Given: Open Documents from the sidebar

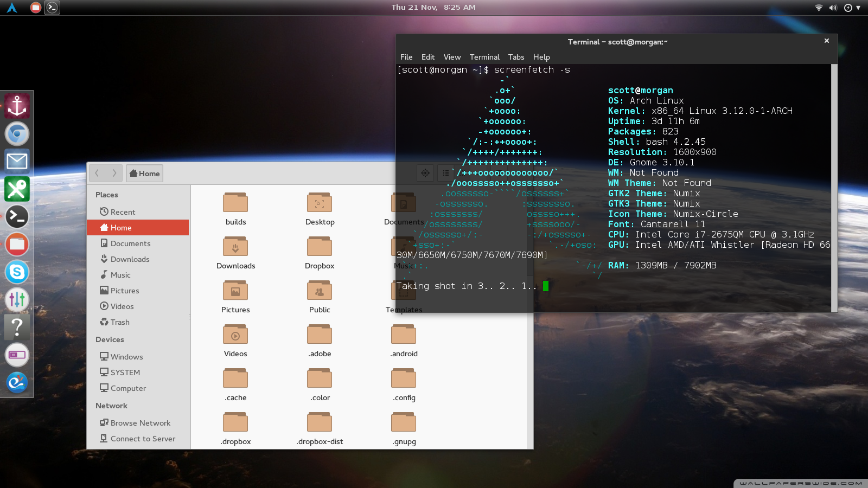Looking at the screenshot, I should pos(138,243).
